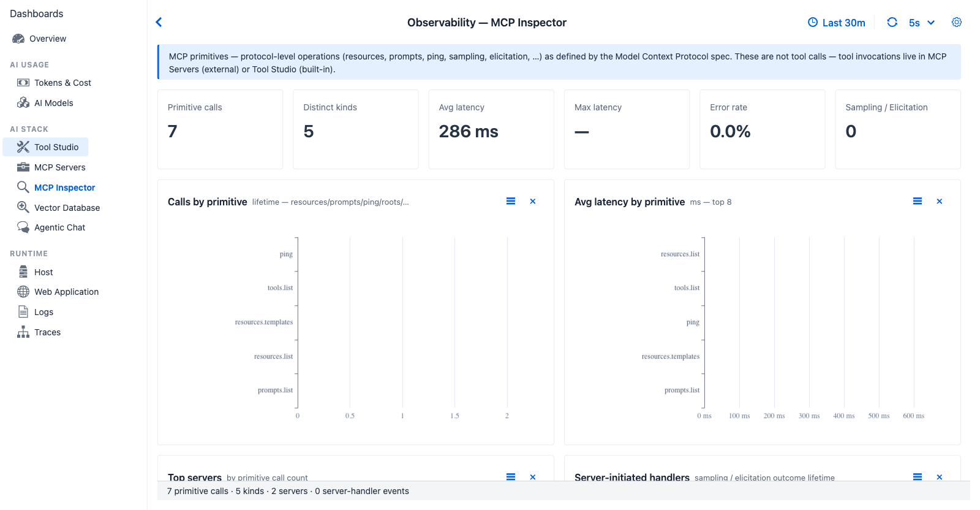Image resolution: width=980 pixels, height=510 pixels.
Task: Select MCP Inspector in sidebar
Action: 65,188
